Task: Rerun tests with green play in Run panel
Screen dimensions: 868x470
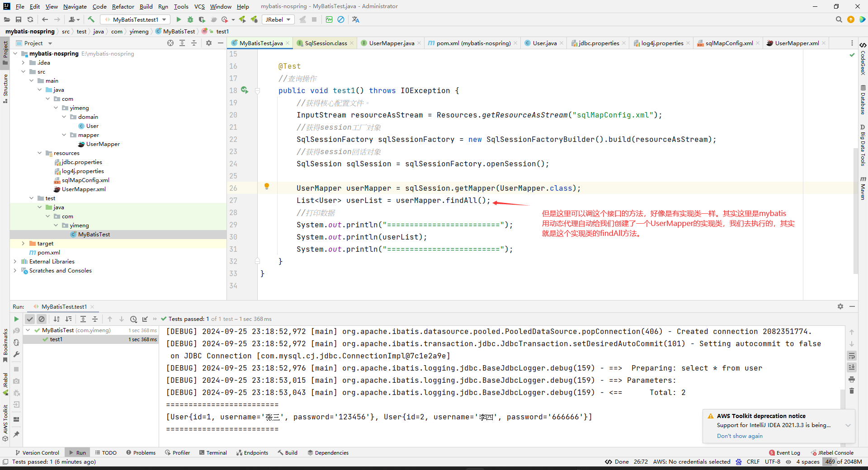Action: pos(17,319)
